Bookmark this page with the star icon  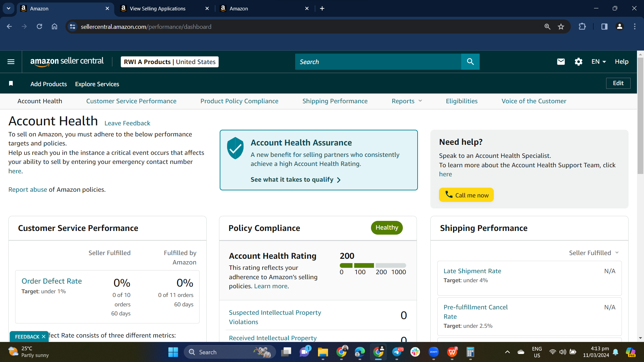(561, 26)
